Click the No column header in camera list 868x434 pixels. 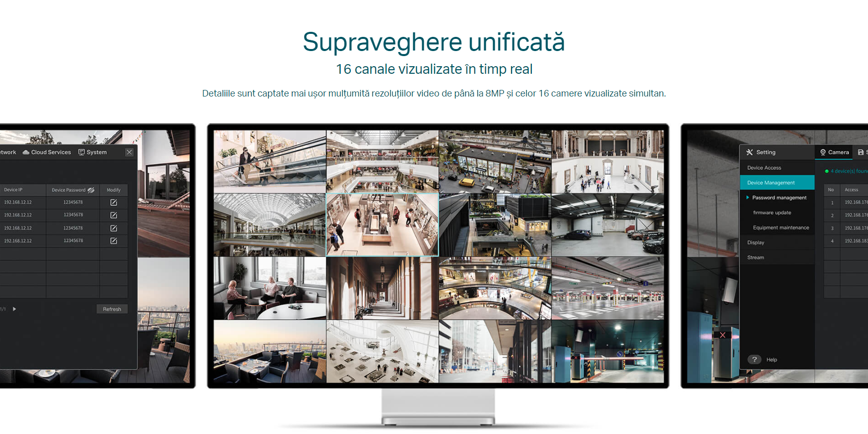tap(831, 190)
